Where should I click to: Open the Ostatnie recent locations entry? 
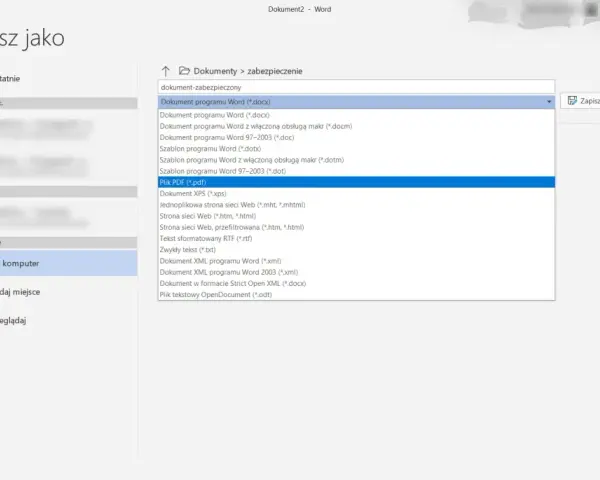[10, 78]
